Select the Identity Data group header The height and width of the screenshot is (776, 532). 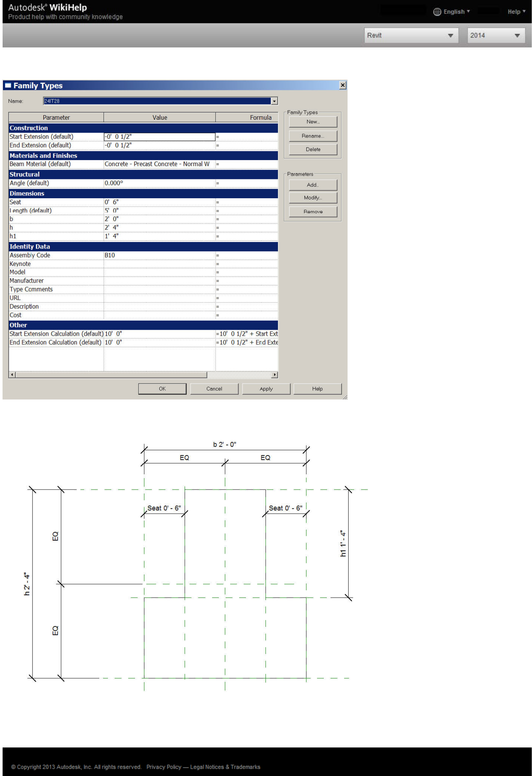point(143,246)
